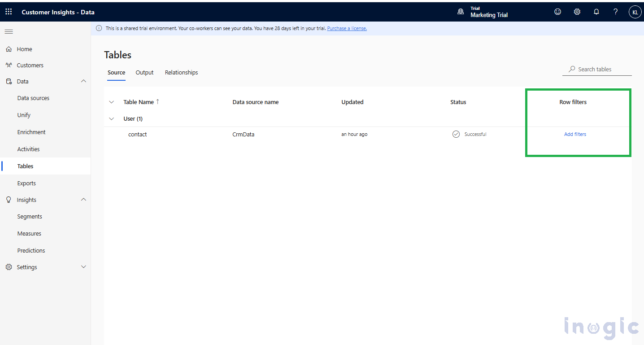The image size is (644, 345).
Task: Click the KL account avatar
Action: (635, 12)
